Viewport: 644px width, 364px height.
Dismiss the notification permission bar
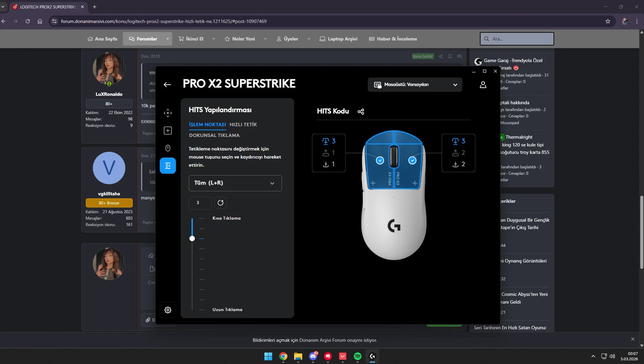coord(633,339)
